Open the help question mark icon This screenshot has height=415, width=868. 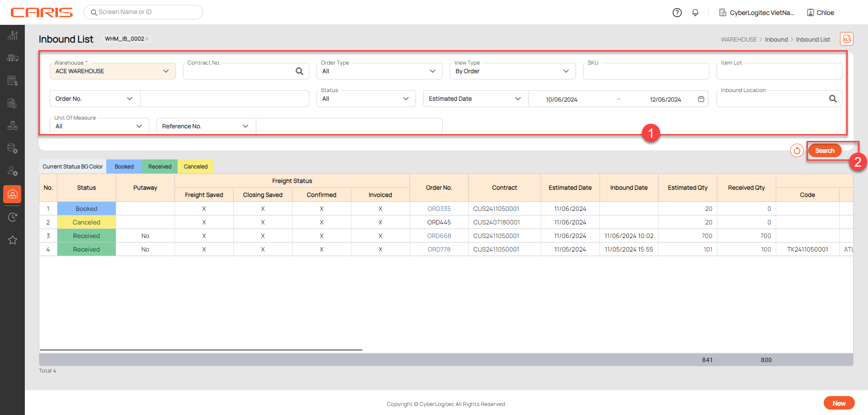pos(677,13)
